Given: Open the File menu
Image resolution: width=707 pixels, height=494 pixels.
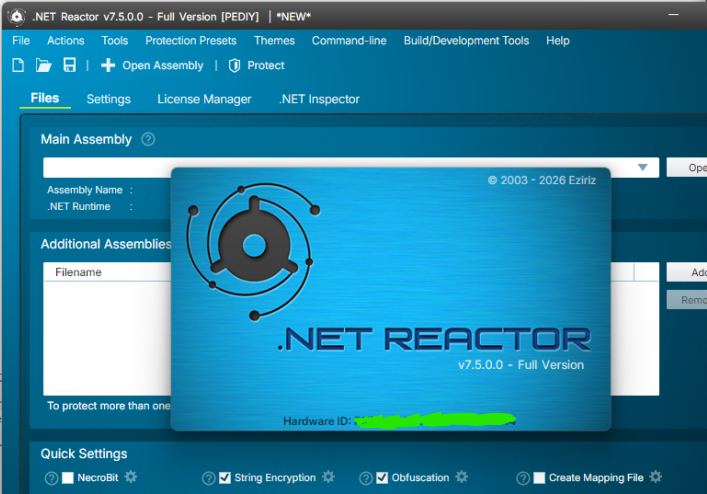Looking at the screenshot, I should tap(21, 41).
